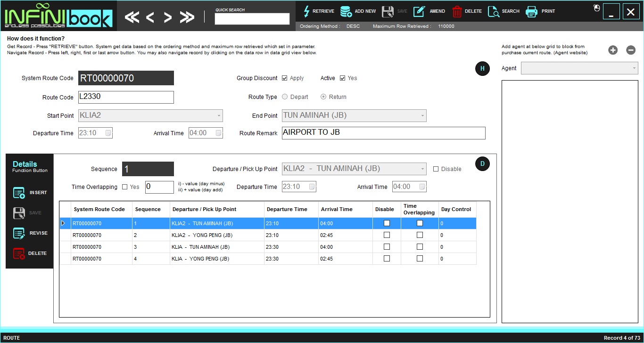Open details Arrival Time picker
Viewport: 644px width, 343px height.
pos(422,187)
